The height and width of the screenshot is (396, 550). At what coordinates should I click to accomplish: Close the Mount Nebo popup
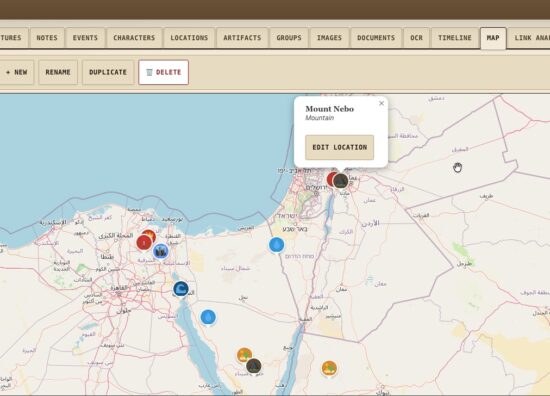click(x=382, y=103)
